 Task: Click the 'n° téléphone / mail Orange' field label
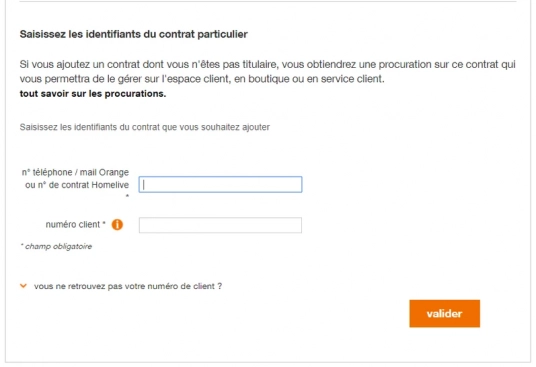[75, 172]
